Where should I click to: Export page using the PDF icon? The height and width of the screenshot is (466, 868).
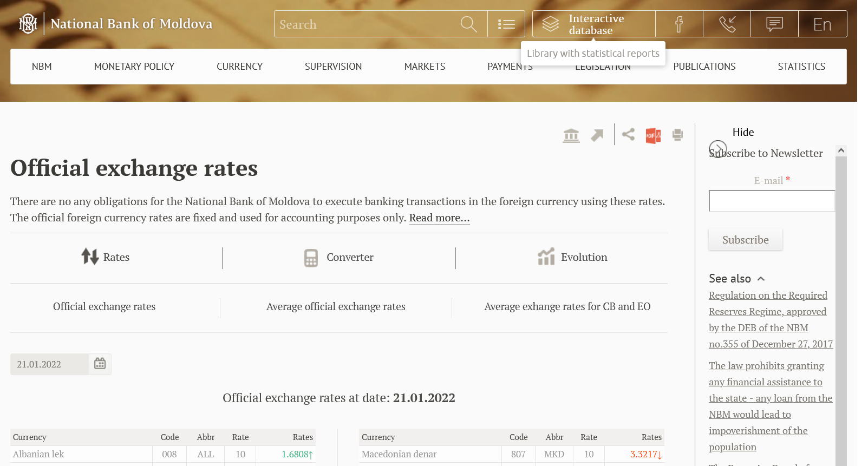point(653,135)
